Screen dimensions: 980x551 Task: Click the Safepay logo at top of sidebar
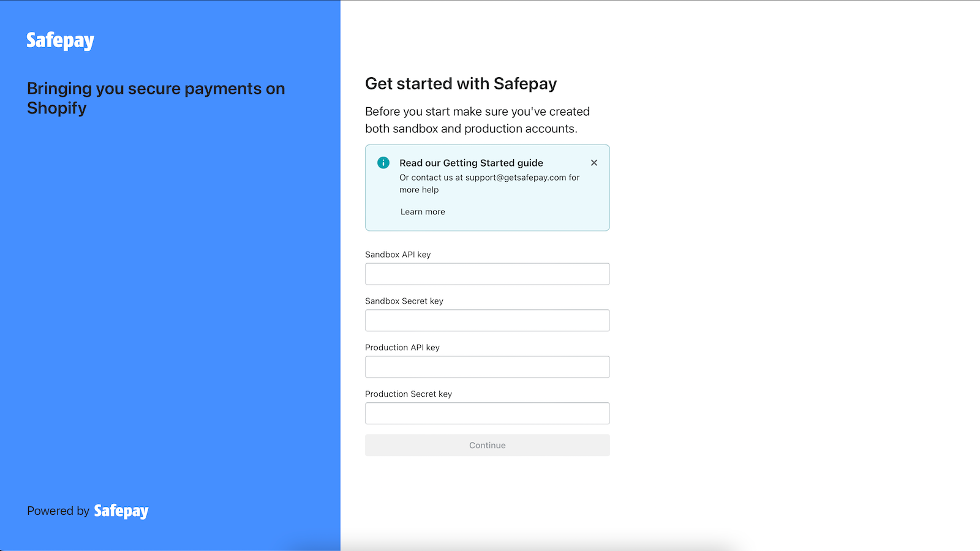pyautogui.click(x=60, y=40)
